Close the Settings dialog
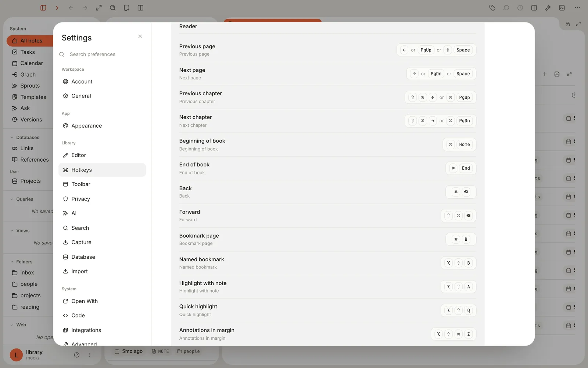Image resolution: width=588 pixels, height=368 pixels. coord(140,36)
